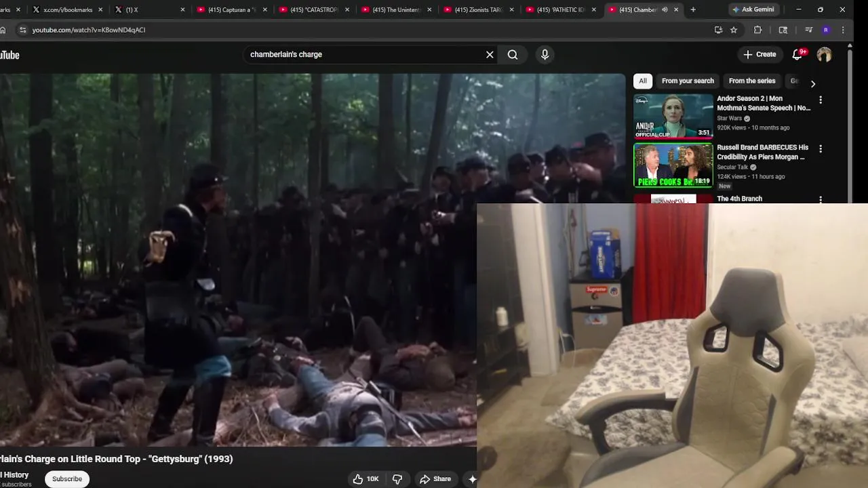Open more options for Andor Season 2 video

(821, 100)
